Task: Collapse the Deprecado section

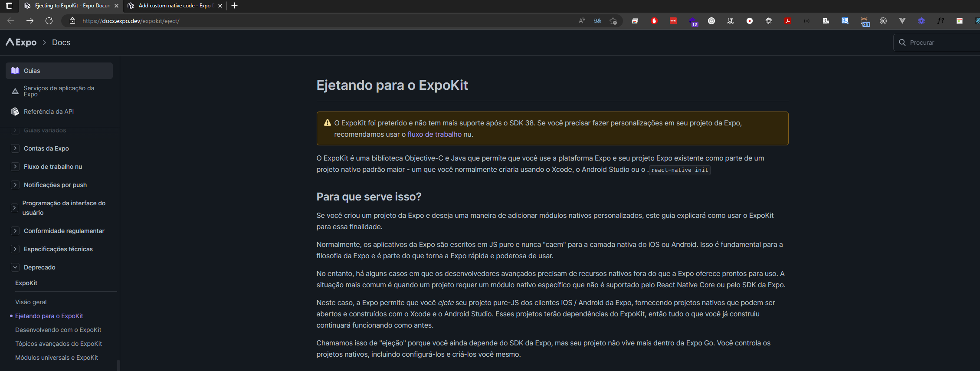Action: click(x=15, y=267)
